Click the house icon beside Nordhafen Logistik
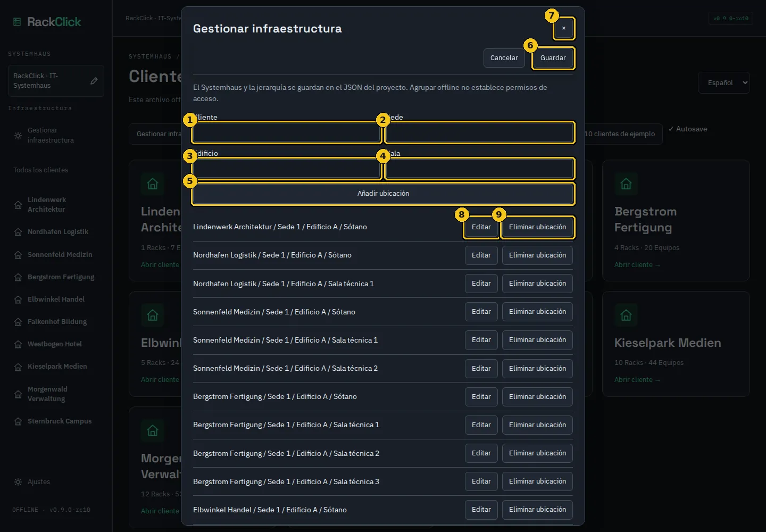Viewport: 766px width, 532px height. tap(18, 232)
